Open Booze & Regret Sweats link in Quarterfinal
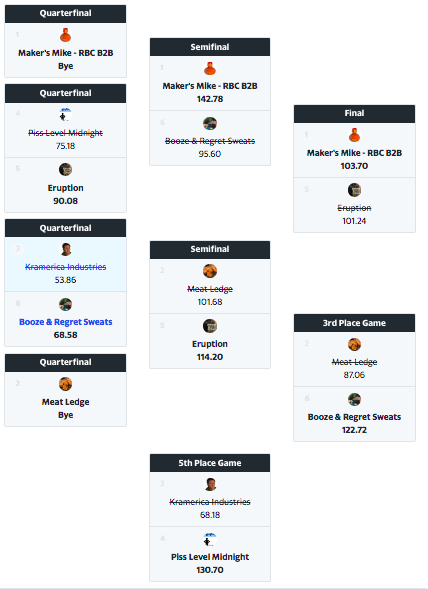Screen dimensions: 428x589 65,322
